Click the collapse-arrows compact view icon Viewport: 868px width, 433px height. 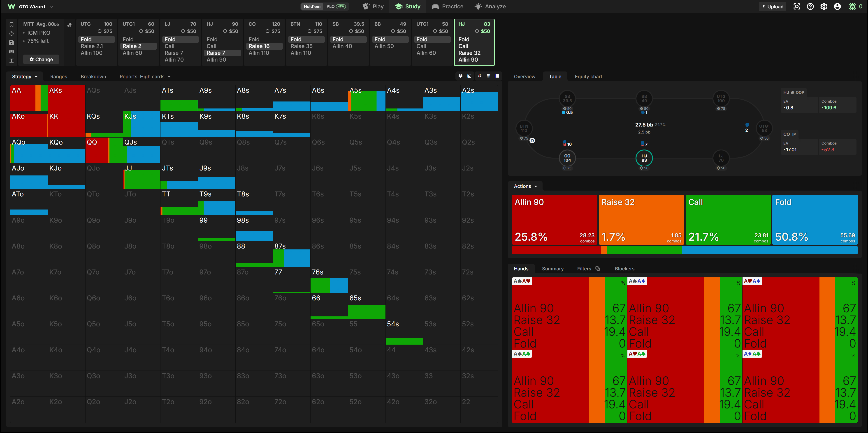point(480,76)
